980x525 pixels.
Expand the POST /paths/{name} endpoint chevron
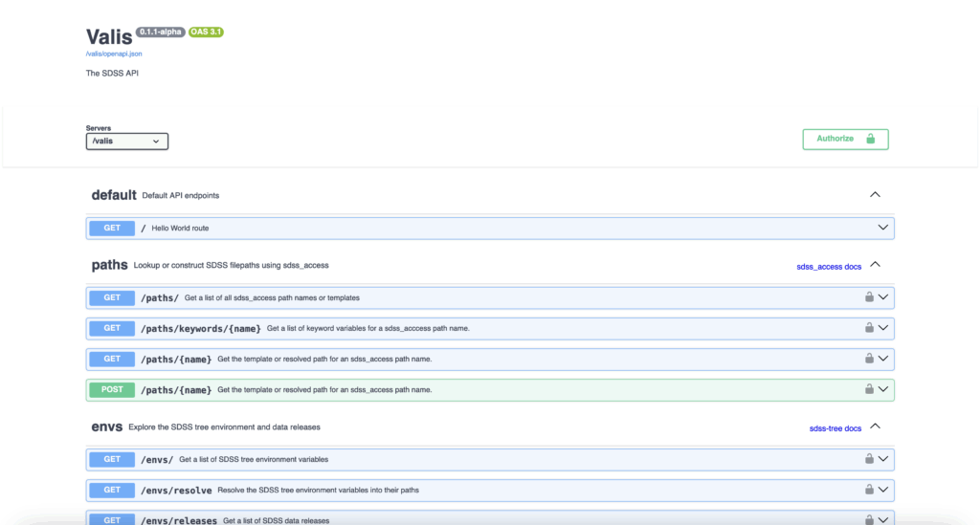[x=883, y=389]
